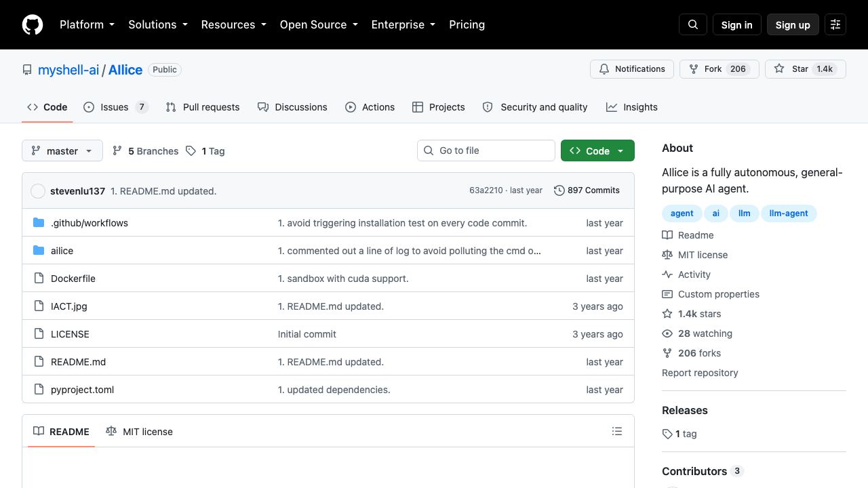This screenshot has height=488, width=868.
Task: Open the appearance settings icon button
Action: point(835,24)
